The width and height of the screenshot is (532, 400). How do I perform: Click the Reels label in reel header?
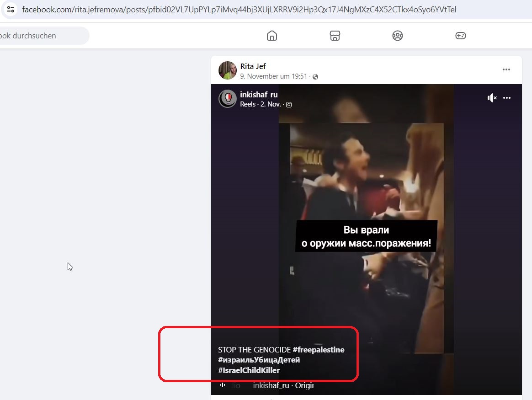coord(248,104)
